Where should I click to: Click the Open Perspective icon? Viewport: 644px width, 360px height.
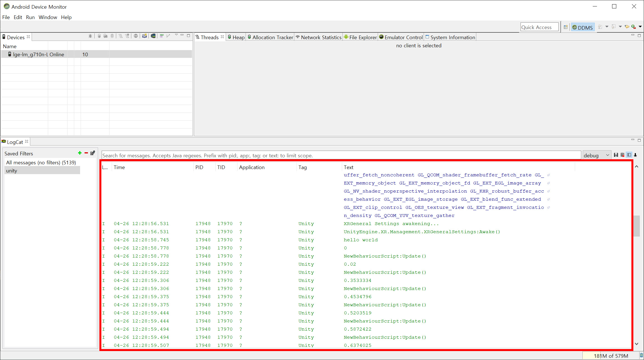coord(565,27)
